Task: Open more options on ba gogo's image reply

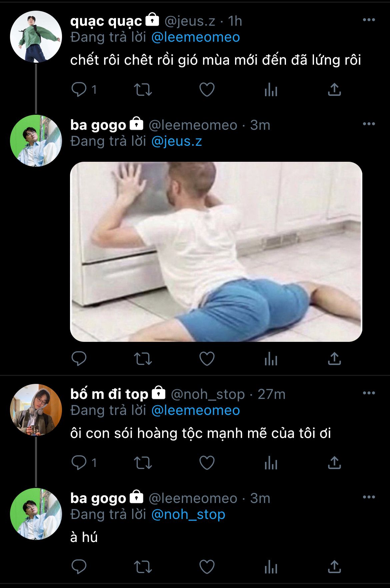Action: pyautogui.click(x=369, y=124)
